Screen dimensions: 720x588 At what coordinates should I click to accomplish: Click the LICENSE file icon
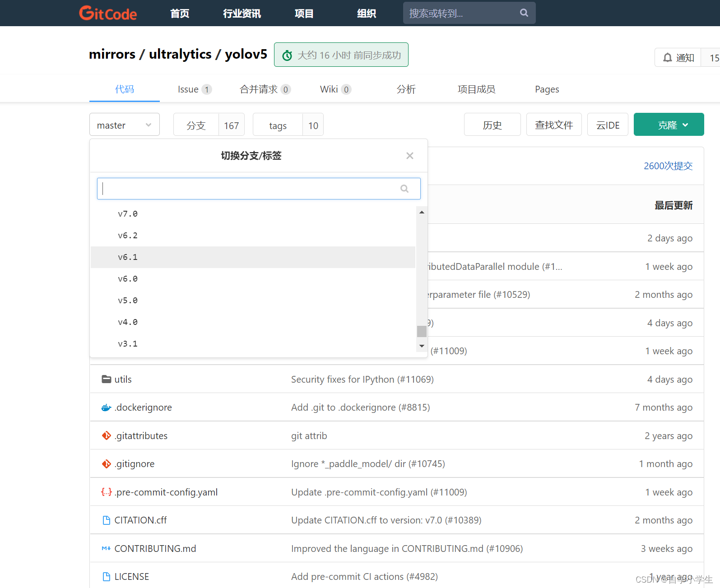point(107,577)
